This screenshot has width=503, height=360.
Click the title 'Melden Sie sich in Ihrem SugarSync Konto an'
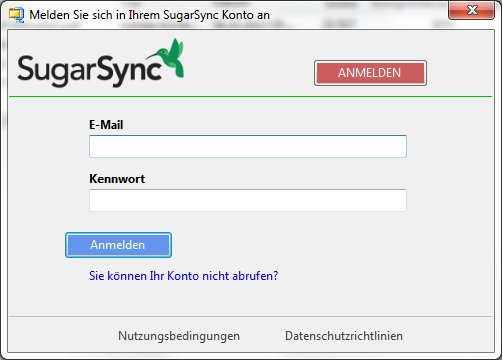tap(149, 15)
